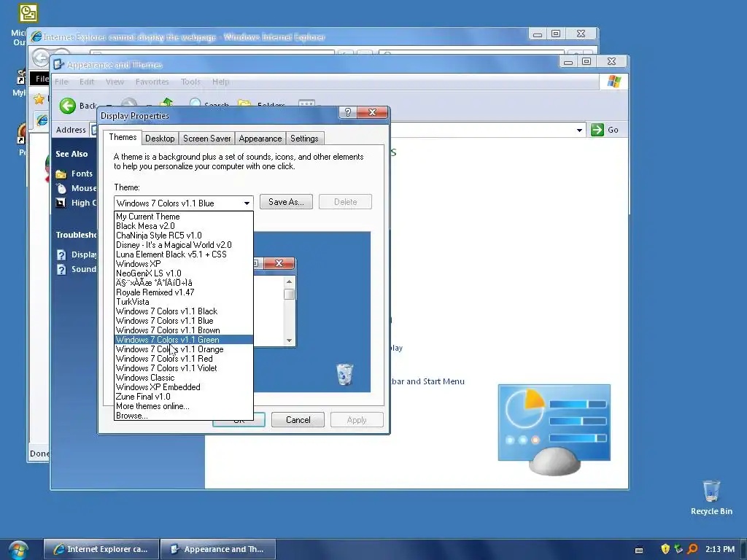Screen dimensions: 747x560
Task: Click the Mouse pointers icon
Action: [x=61, y=188]
